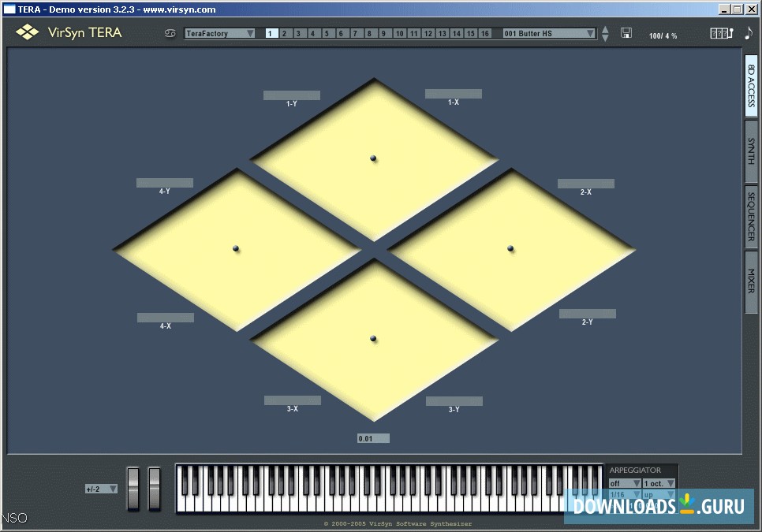Image resolution: width=762 pixels, height=532 pixels.
Task: Step to next program with down arrow
Action: pos(605,38)
